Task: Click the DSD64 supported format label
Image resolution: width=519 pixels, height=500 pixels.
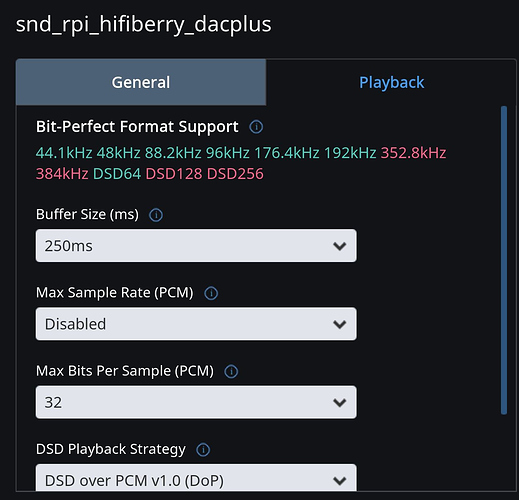Action: [x=117, y=174]
